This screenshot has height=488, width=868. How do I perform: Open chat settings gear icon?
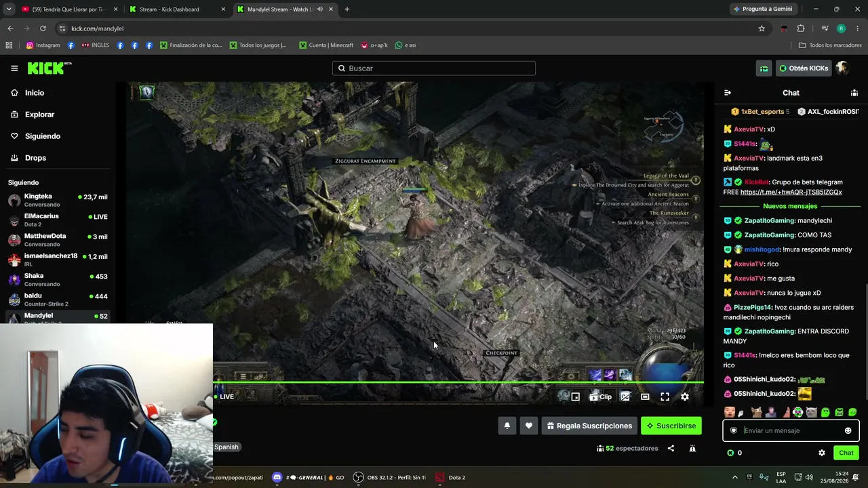click(822, 453)
